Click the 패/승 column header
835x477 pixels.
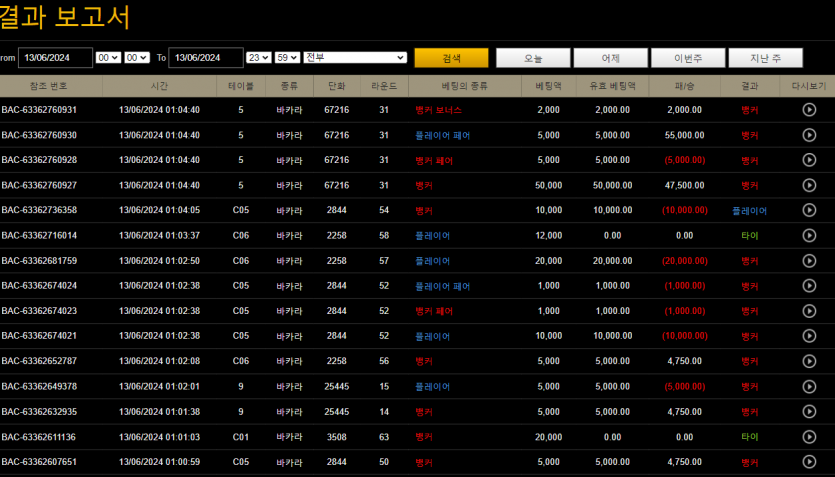[684, 86]
